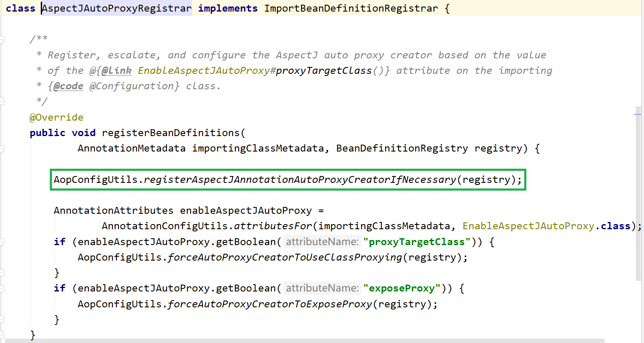Click the attributeName hint before "exposeProxy"

pyautogui.click(x=322, y=288)
